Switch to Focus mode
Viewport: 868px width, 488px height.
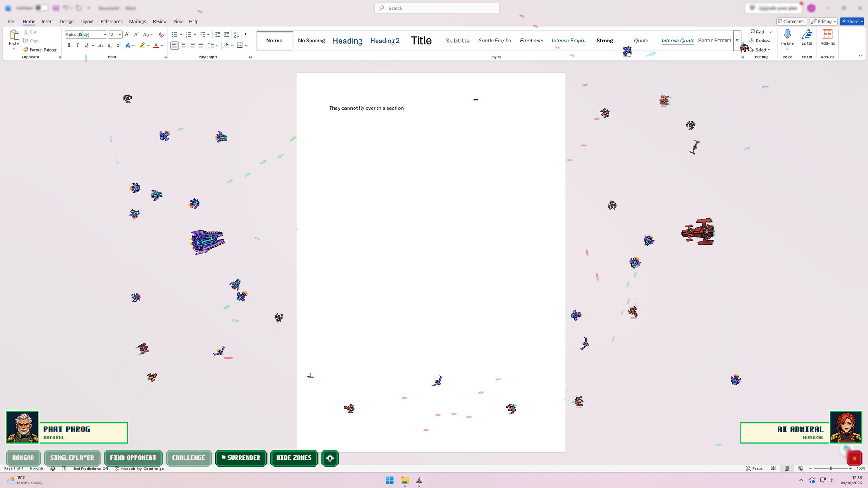click(754, 469)
